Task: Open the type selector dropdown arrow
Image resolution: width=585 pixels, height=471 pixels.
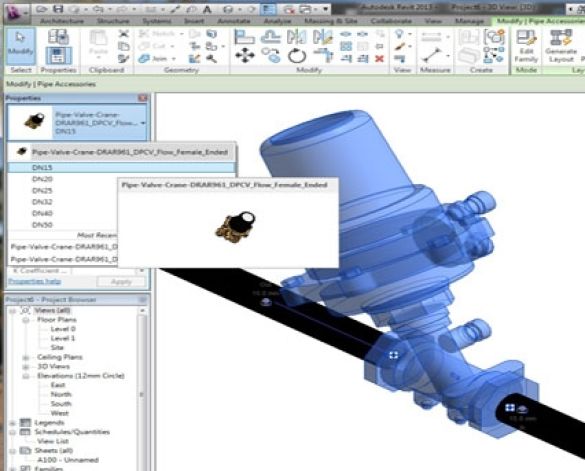Action: coord(143,123)
